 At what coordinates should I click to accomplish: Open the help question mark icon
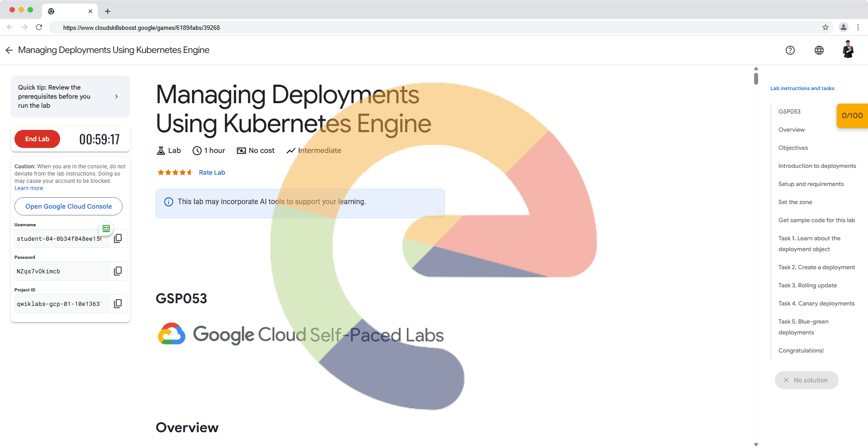790,50
